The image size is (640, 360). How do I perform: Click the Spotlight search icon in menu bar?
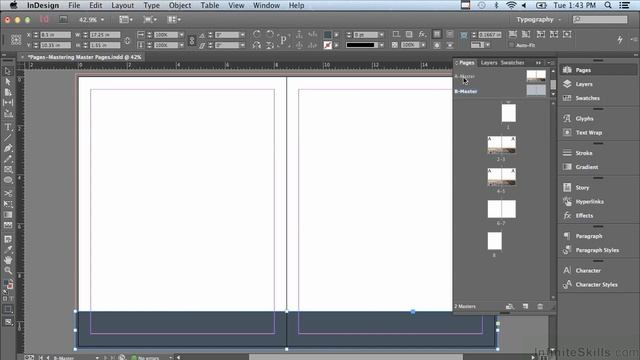click(x=608, y=5)
